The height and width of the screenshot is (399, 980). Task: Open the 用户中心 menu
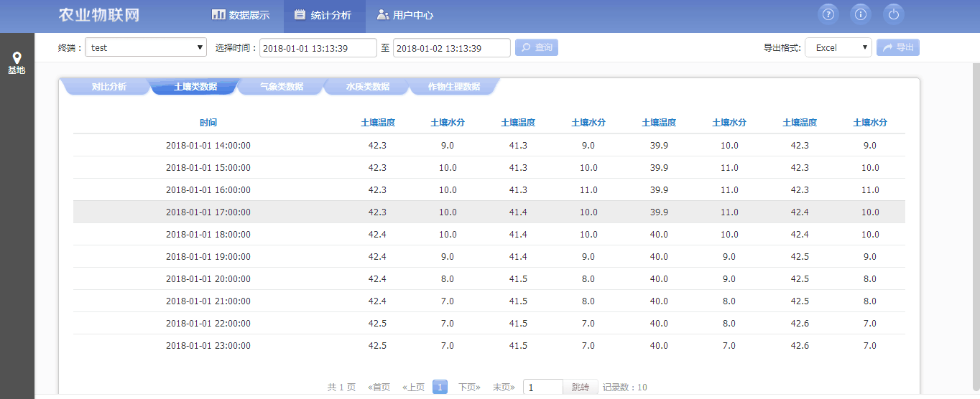click(405, 15)
